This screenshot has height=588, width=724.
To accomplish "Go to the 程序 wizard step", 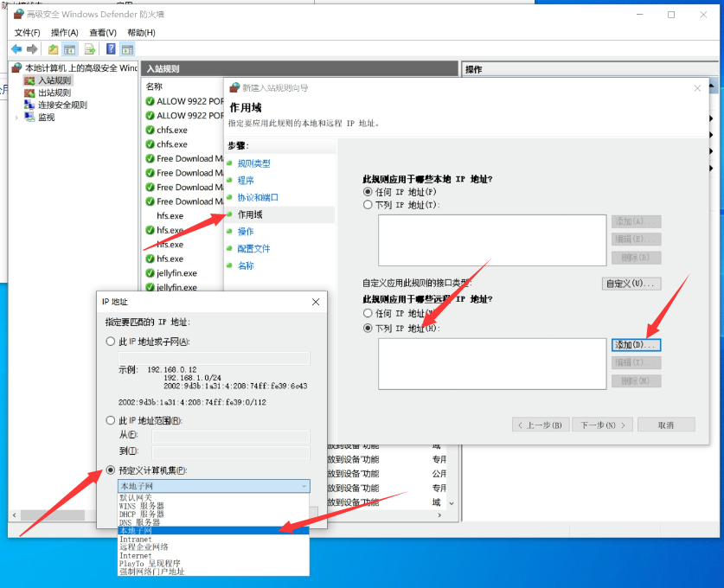I will pyautogui.click(x=245, y=181).
